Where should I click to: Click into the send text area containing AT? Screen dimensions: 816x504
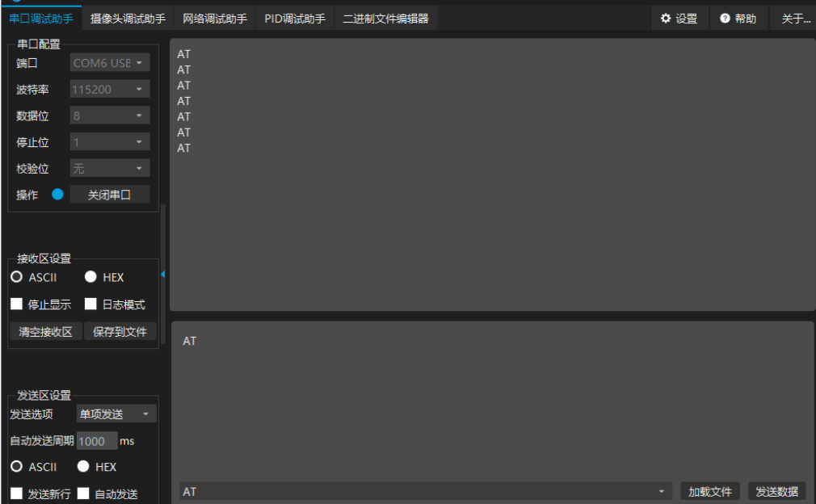pos(492,401)
